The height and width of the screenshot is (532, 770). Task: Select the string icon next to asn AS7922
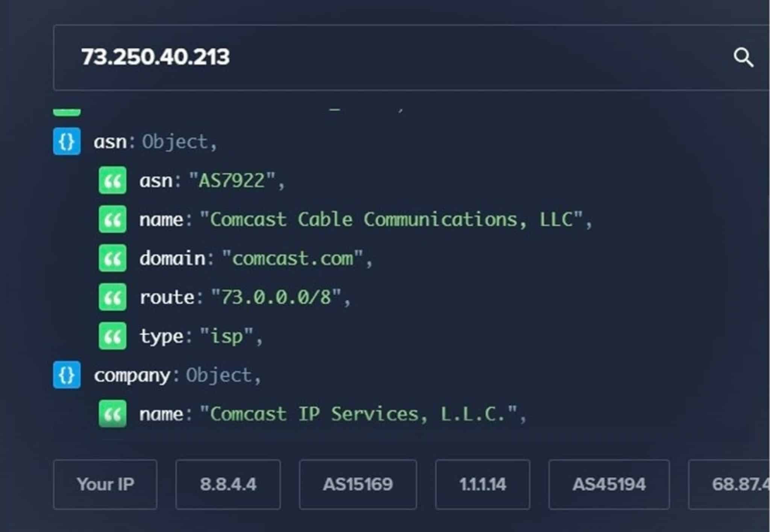coord(112,180)
